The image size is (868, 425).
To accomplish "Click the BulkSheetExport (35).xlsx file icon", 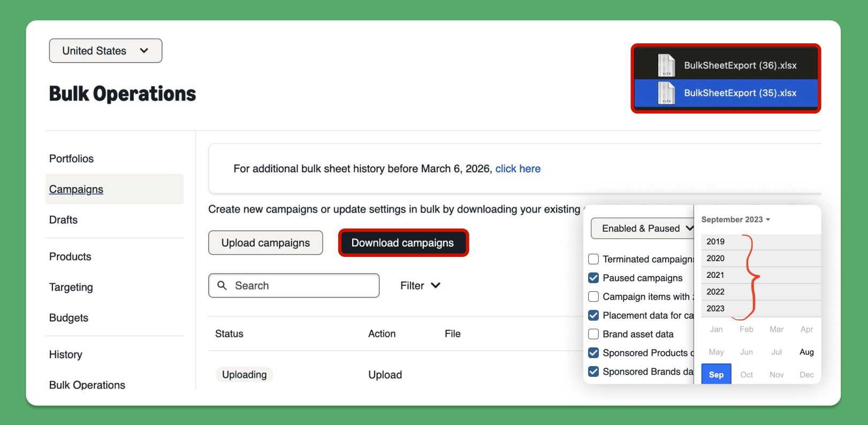I will pyautogui.click(x=666, y=93).
